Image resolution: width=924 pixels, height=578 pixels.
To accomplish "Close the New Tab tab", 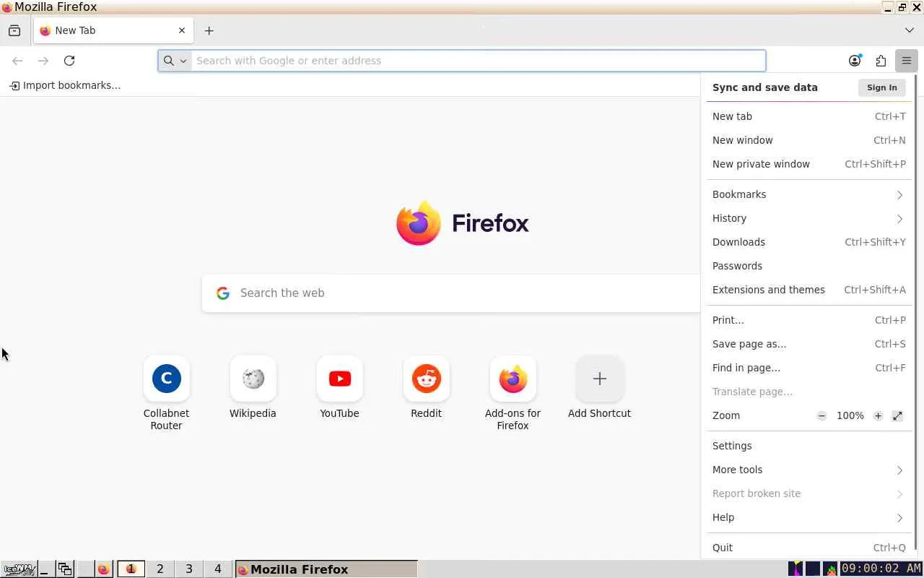I will pyautogui.click(x=182, y=30).
